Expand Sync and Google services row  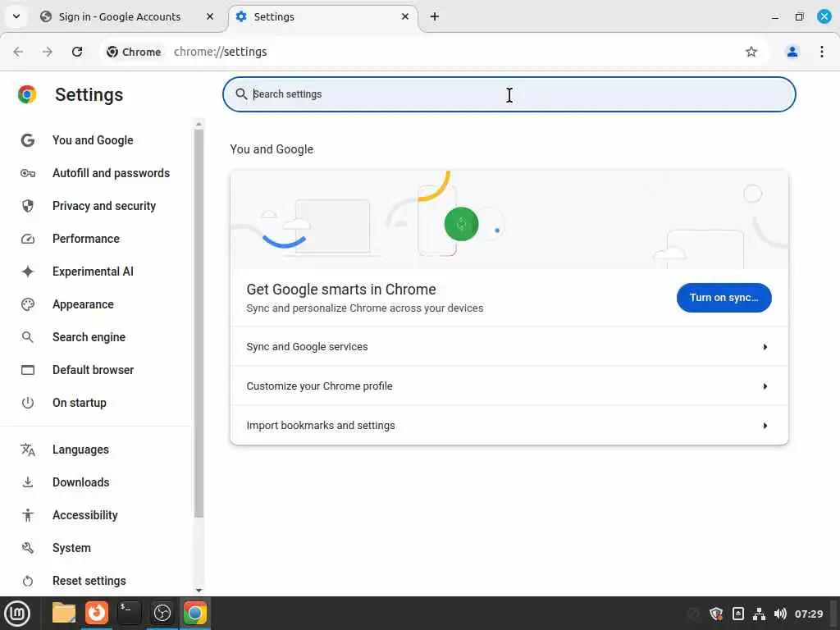tap(509, 347)
